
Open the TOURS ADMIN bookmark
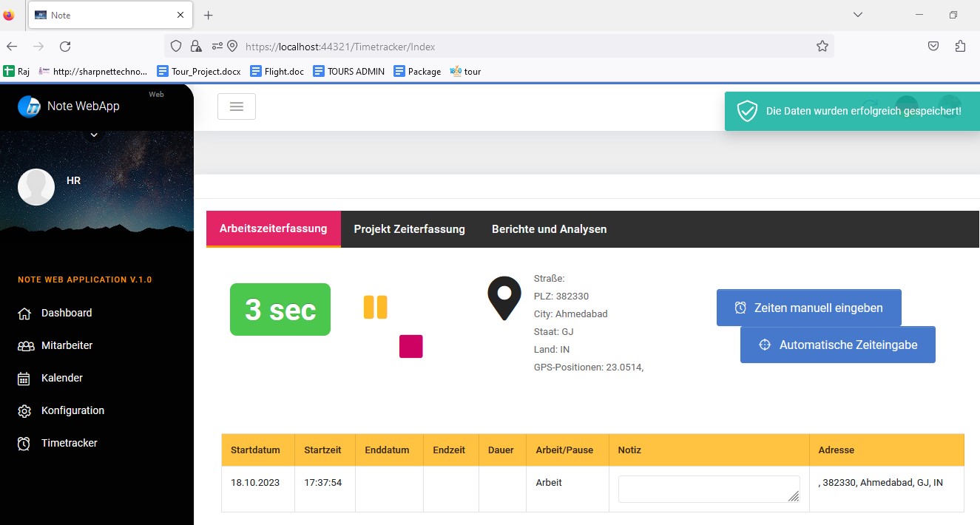pos(349,71)
